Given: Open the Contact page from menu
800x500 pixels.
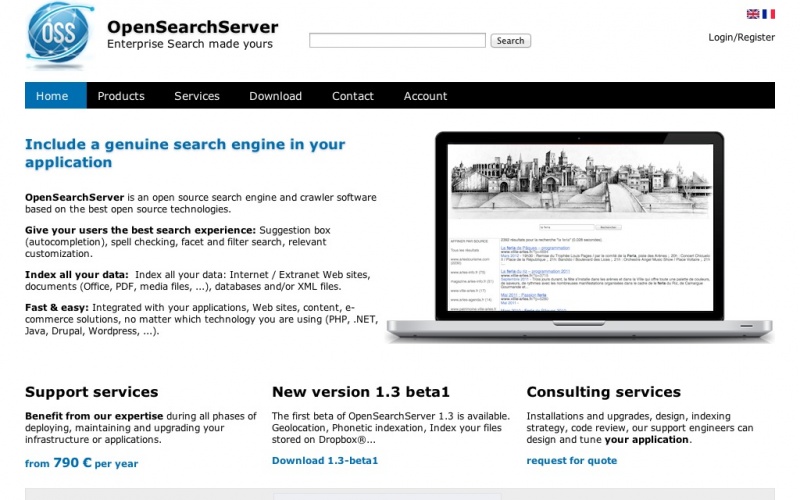Looking at the screenshot, I should [x=353, y=96].
